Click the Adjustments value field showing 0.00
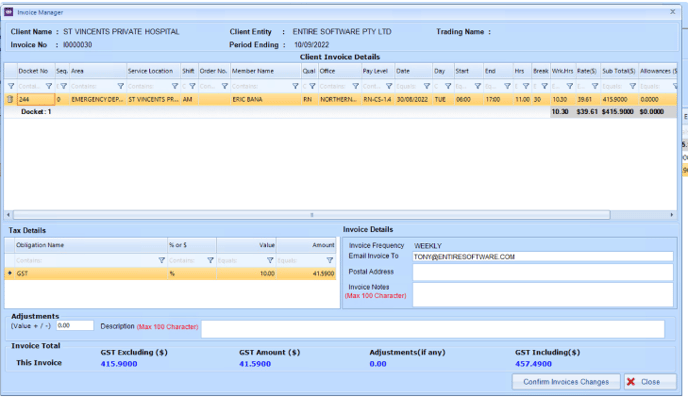Screen dimensions: 688x397 click(75, 325)
